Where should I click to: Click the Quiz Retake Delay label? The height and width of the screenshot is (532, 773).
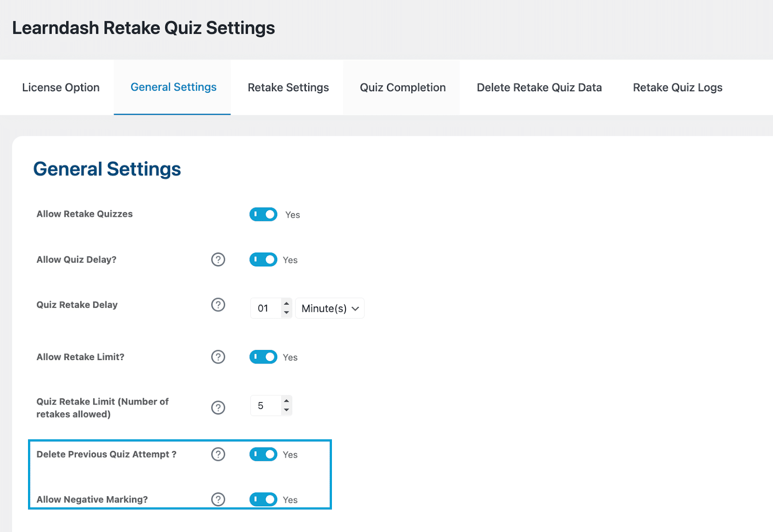[x=77, y=305]
